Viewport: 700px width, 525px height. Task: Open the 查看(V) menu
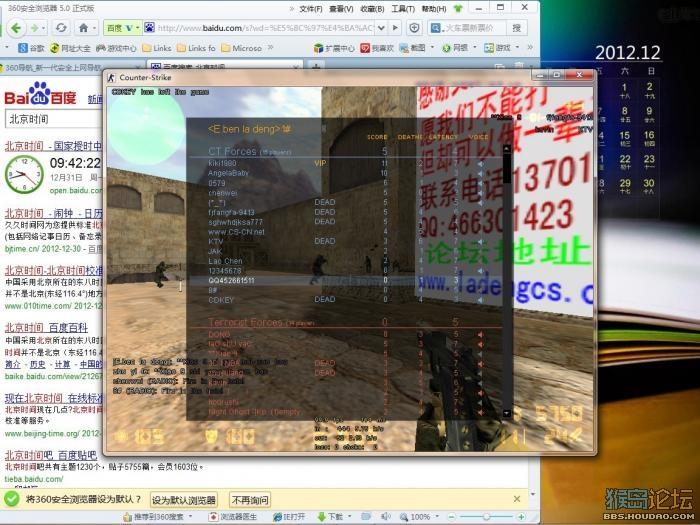tap(341, 8)
